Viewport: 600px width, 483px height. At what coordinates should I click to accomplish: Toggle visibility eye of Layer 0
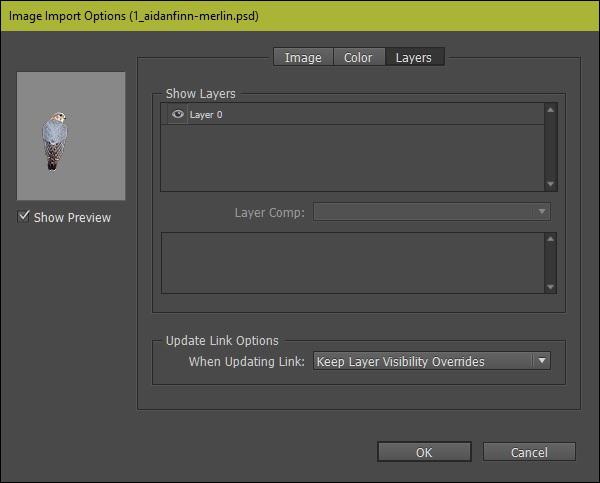(x=178, y=114)
